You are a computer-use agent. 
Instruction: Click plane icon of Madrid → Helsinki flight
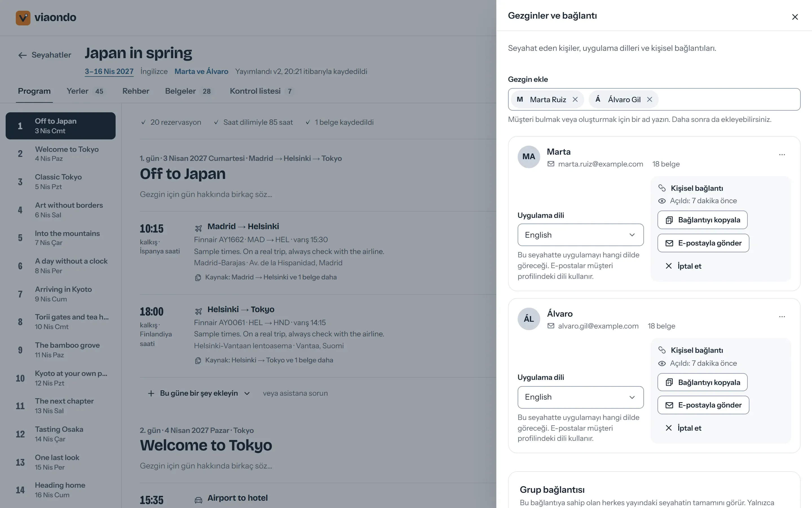coord(198,229)
